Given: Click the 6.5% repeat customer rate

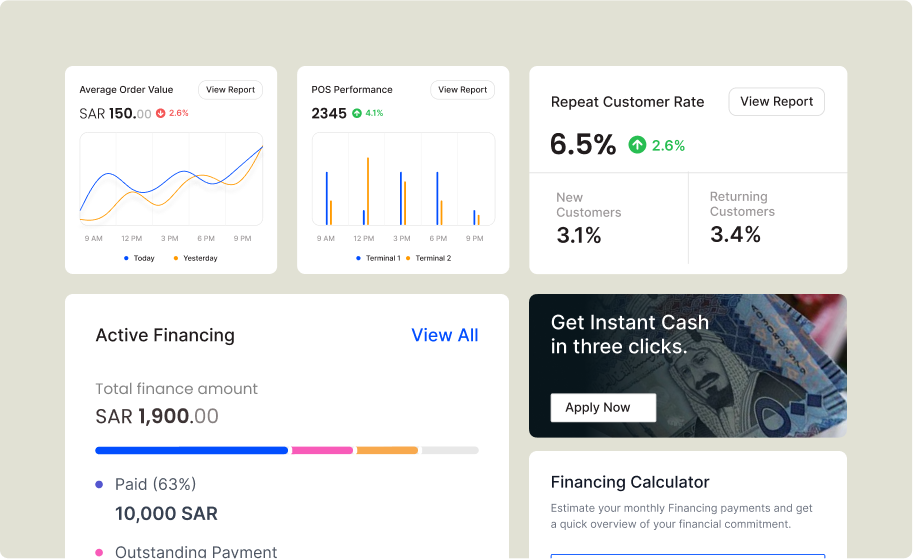Looking at the screenshot, I should (x=583, y=144).
